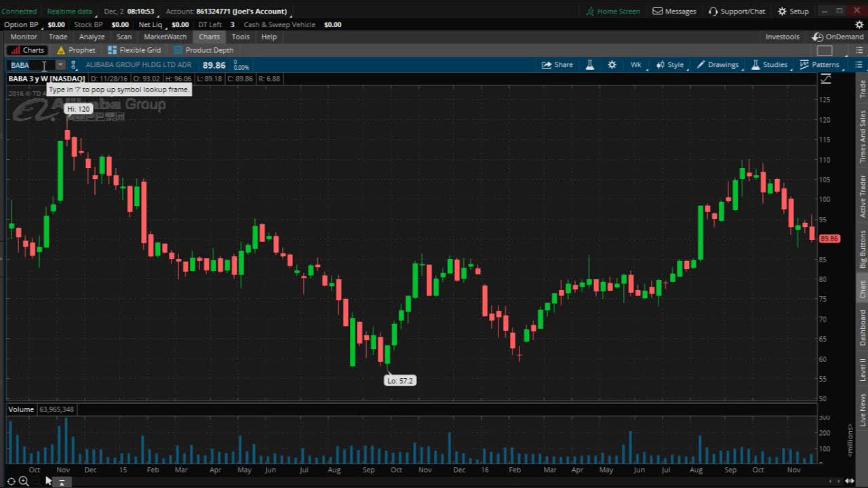This screenshot has width=868, height=488.
Task: Open chart settings gear
Action: [x=612, y=65]
